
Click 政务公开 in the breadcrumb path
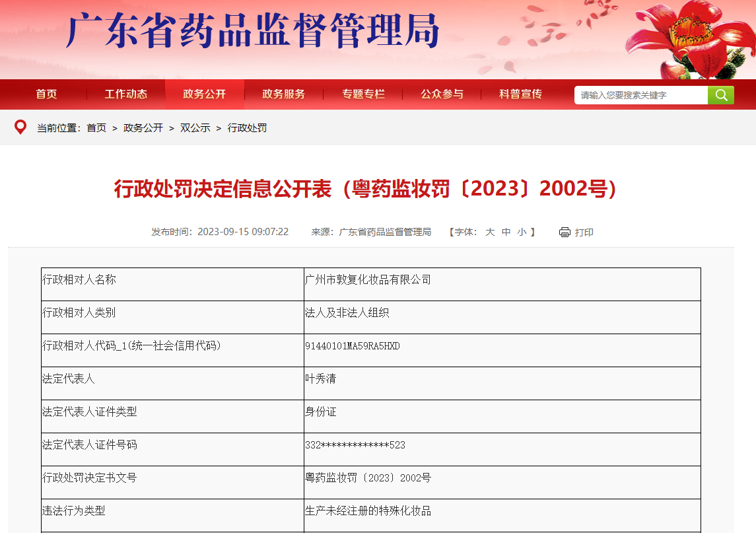click(x=143, y=128)
